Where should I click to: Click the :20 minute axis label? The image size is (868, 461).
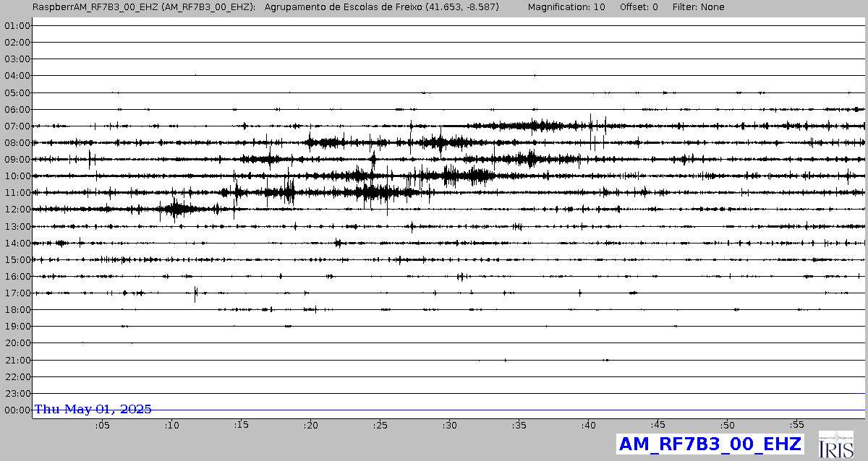coord(310,426)
